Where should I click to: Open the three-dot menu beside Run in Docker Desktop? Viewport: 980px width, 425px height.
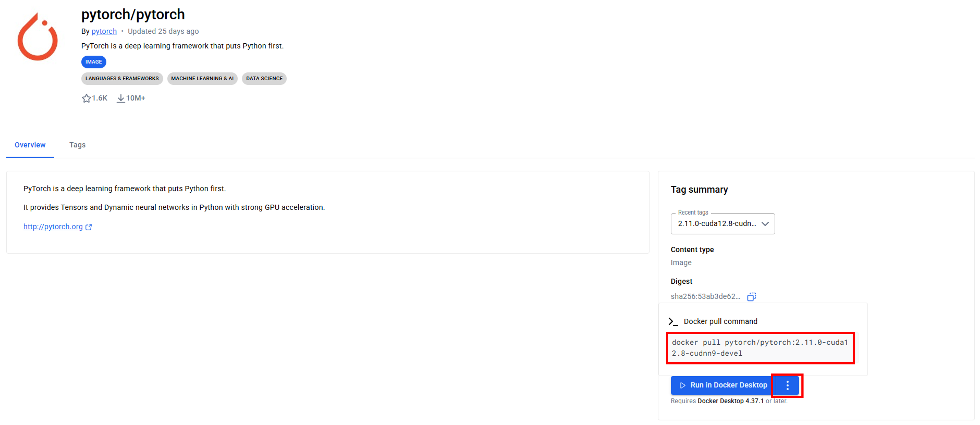[x=787, y=385]
